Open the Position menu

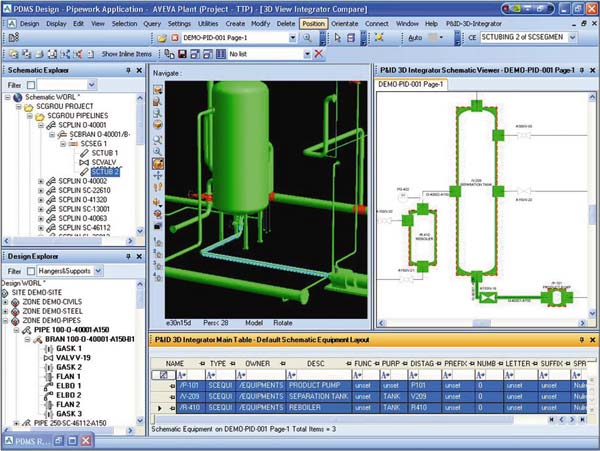(313, 24)
